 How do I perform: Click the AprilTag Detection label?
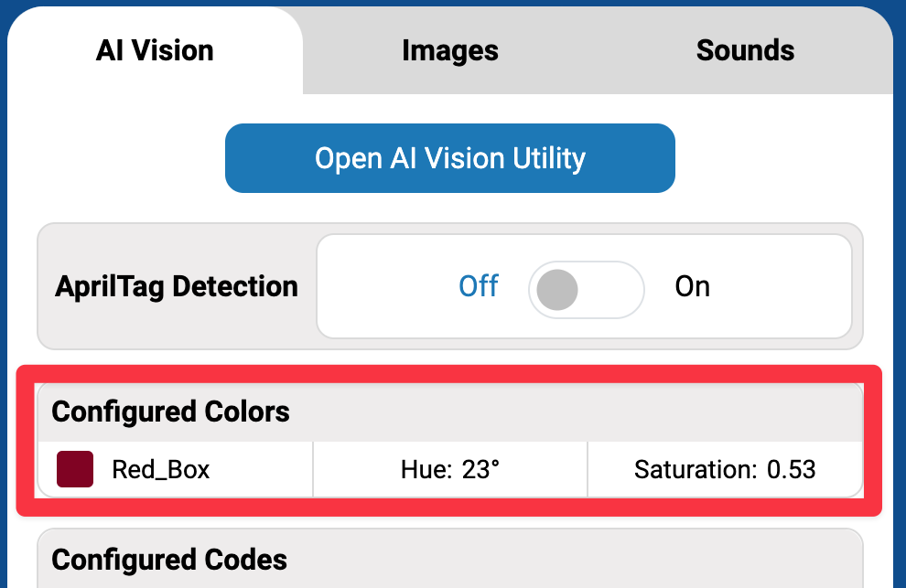click(x=176, y=286)
